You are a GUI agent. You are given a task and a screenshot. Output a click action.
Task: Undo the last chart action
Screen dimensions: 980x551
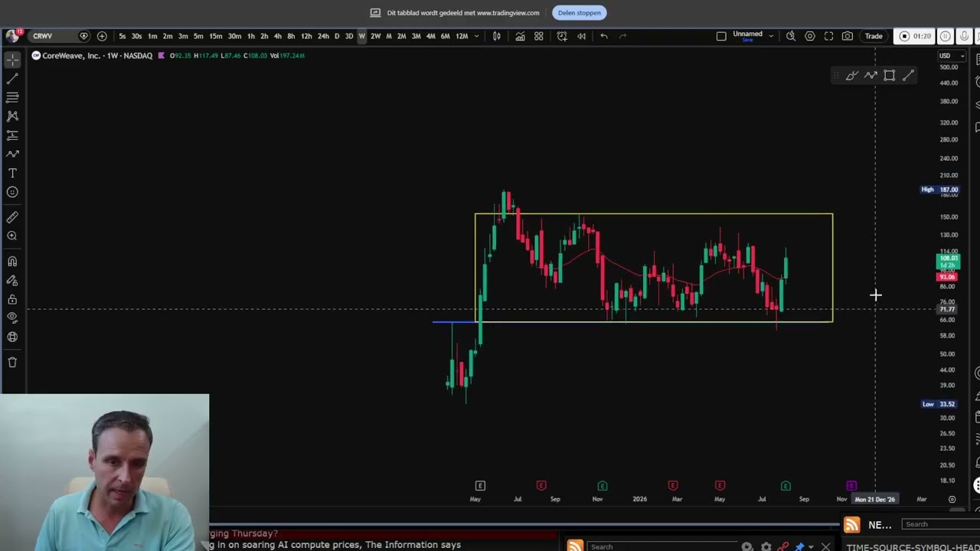604,36
